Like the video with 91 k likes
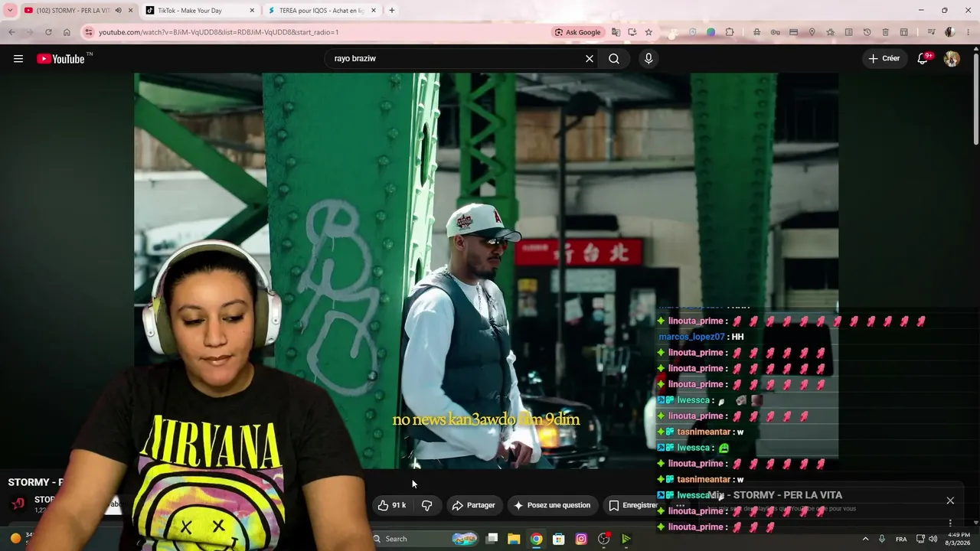This screenshot has height=551, width=980. click(391, 505)
